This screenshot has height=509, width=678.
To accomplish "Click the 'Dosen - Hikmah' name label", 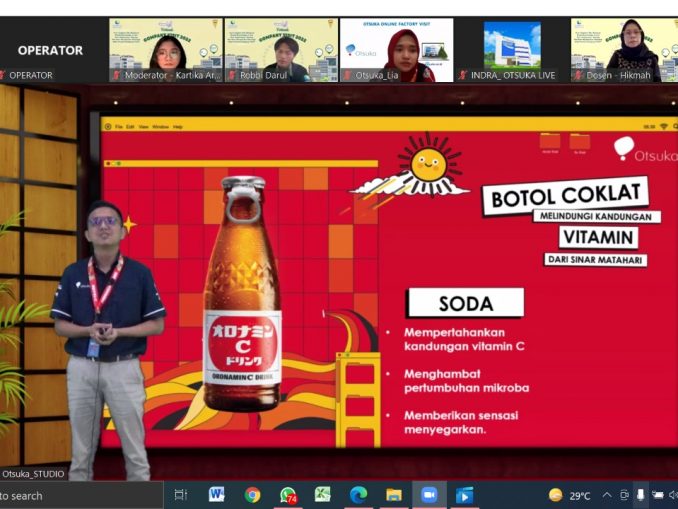I will click(618, 75).
